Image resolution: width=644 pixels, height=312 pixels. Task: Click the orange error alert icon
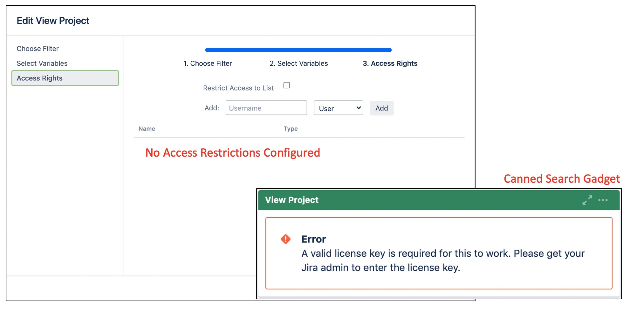tap(285, 239)
